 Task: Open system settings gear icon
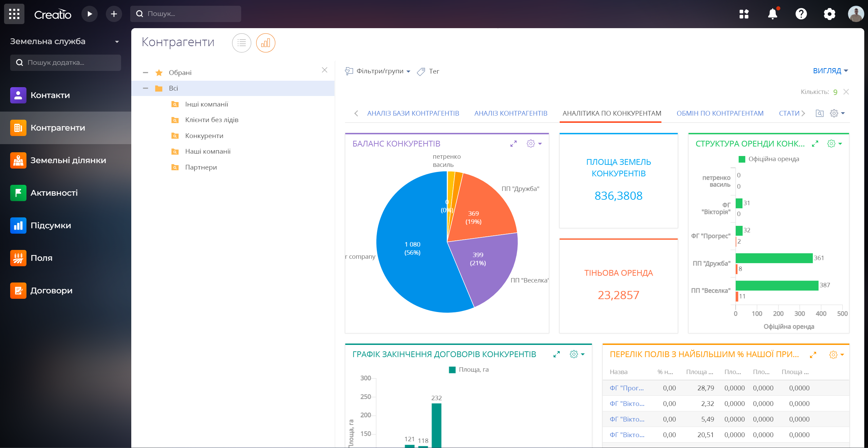pos(830,14)
